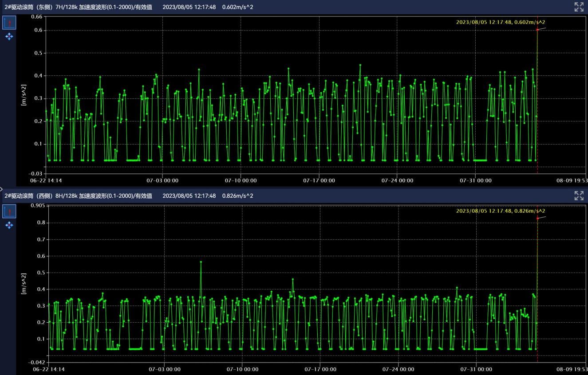Image resolution: width=588 pixels, height=375 pixels.
Task: Click the 07-17 00:00 tick on the top time axis
Action: [x=319, y=180]
